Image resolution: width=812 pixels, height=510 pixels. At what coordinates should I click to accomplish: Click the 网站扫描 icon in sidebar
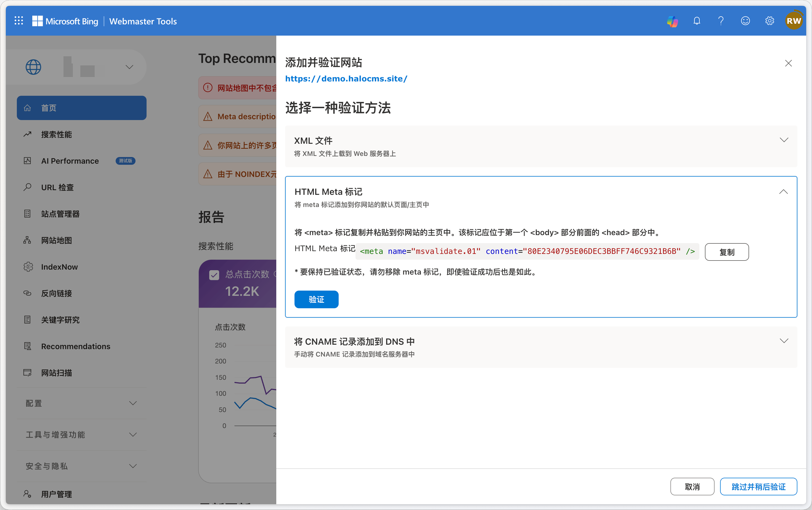click(27, 373)
